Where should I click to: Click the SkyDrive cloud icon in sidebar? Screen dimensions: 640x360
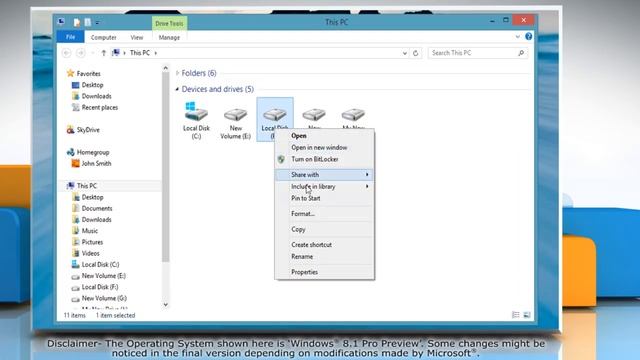pos(70,130)
